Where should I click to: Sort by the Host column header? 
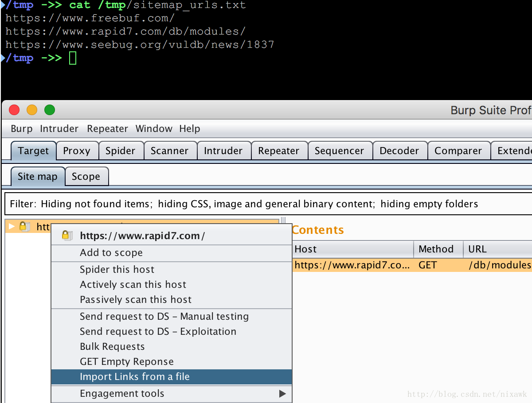point(353,249)
